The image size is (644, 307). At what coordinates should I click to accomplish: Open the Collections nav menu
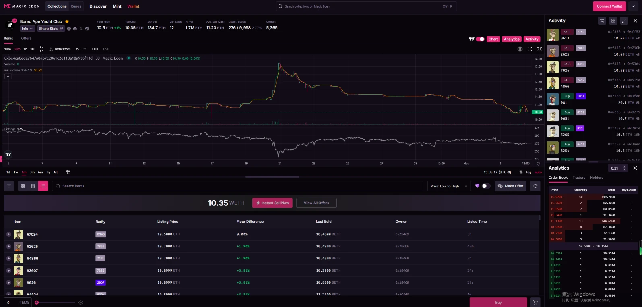coord(57,6)
